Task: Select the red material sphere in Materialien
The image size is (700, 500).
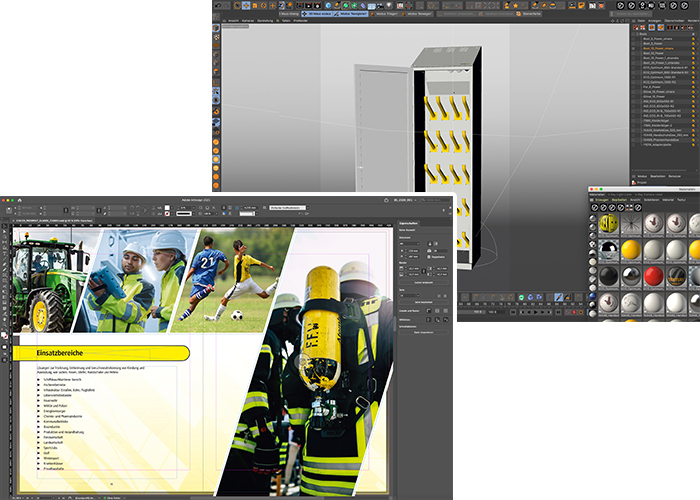Action: tap(654, 276)
